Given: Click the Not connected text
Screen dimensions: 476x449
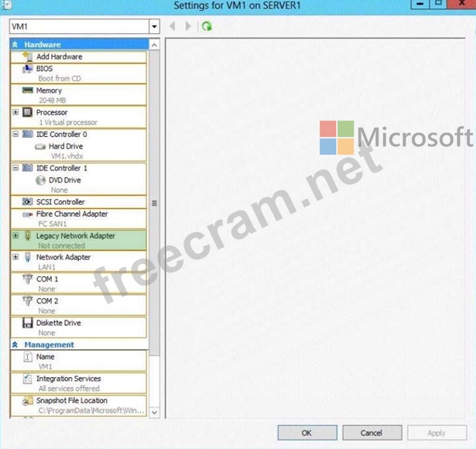Looking at the screenshot, I should [x=61, y=245].
